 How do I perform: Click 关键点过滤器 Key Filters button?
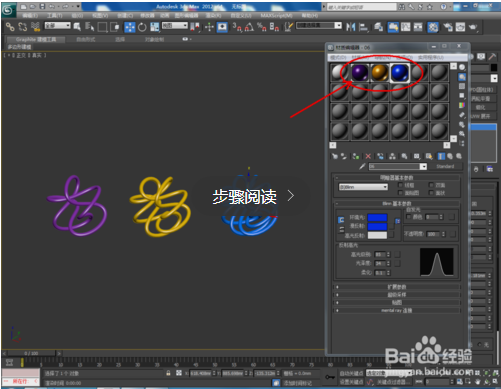[x=393, y=382]
